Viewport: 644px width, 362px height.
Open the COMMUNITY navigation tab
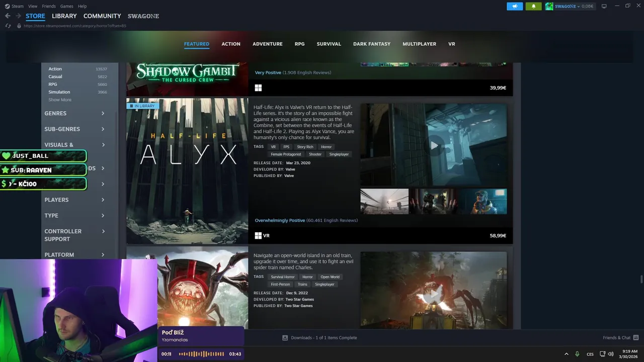click(102, 16)
